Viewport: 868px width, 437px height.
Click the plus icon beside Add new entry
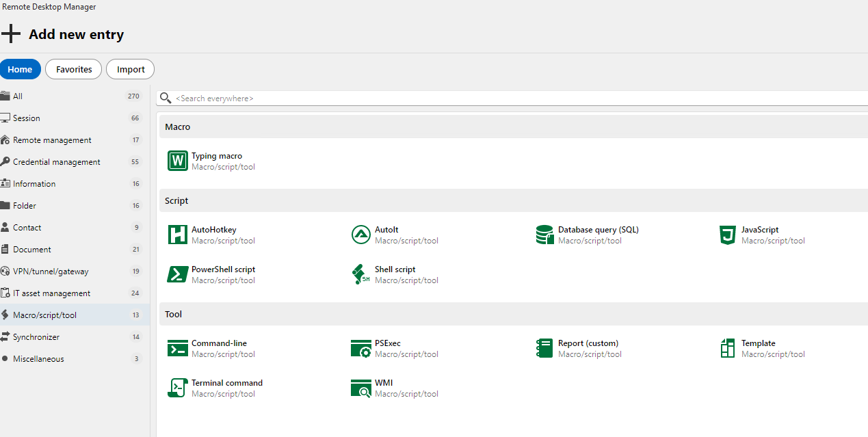(x=11, y=34)
